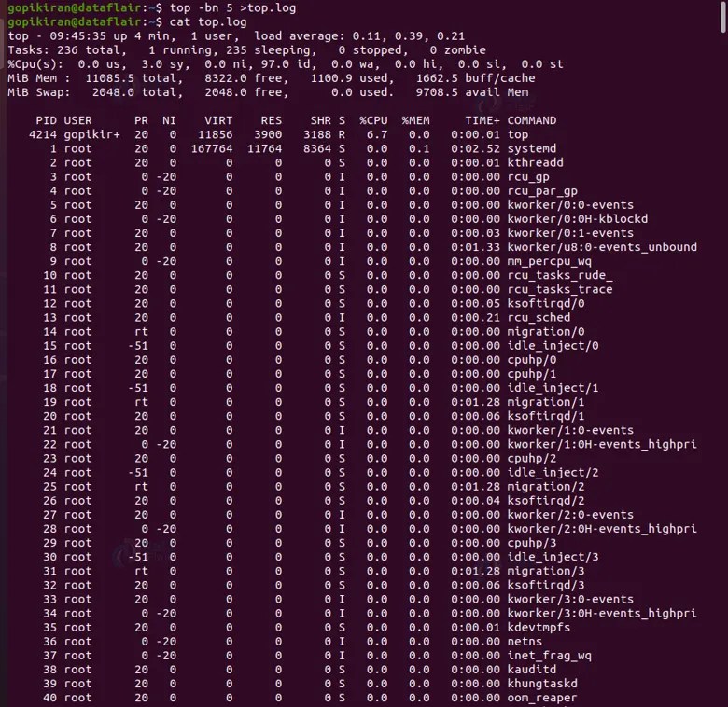Click '11085.5 total' in MiB Mem line

[x=131, y=78]
